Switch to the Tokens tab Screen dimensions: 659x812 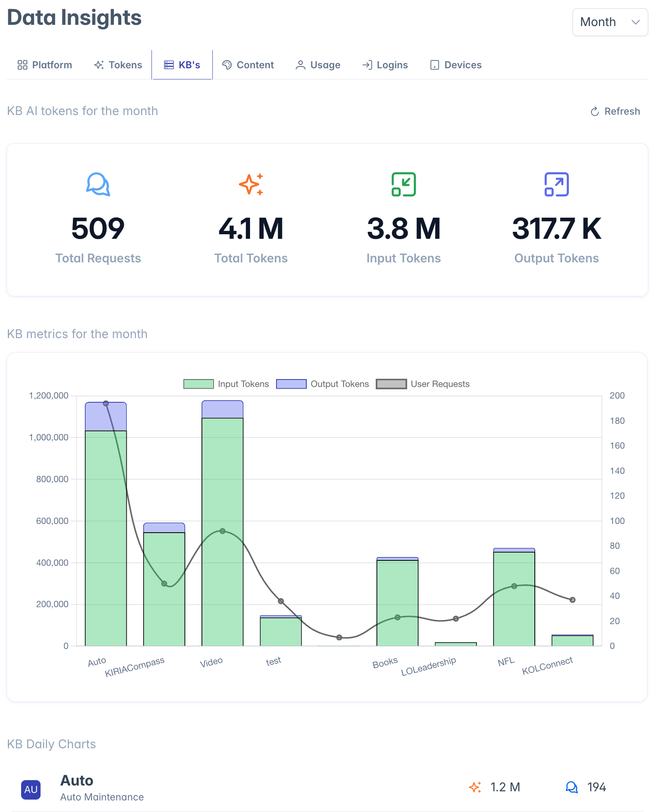118,65
